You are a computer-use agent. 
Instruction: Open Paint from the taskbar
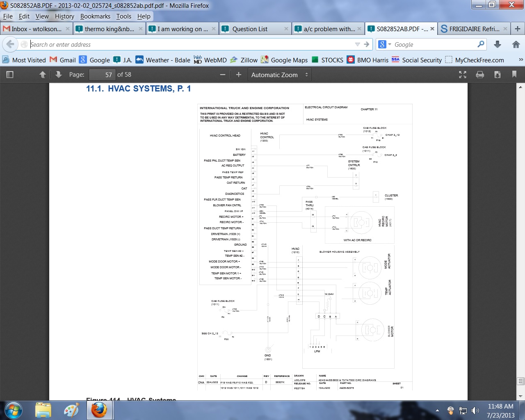coord(71,410)
